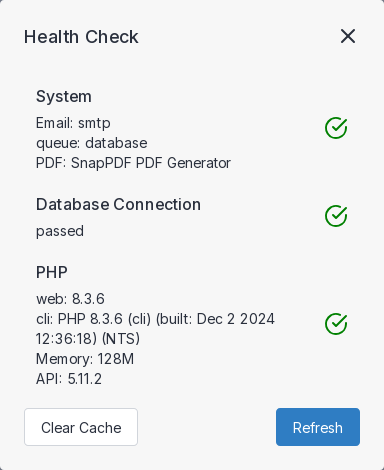Image resolution: width=384 pixels, height=470 pixels.
Task: Click the Health Check dialog title
Action: coord(81,37)
